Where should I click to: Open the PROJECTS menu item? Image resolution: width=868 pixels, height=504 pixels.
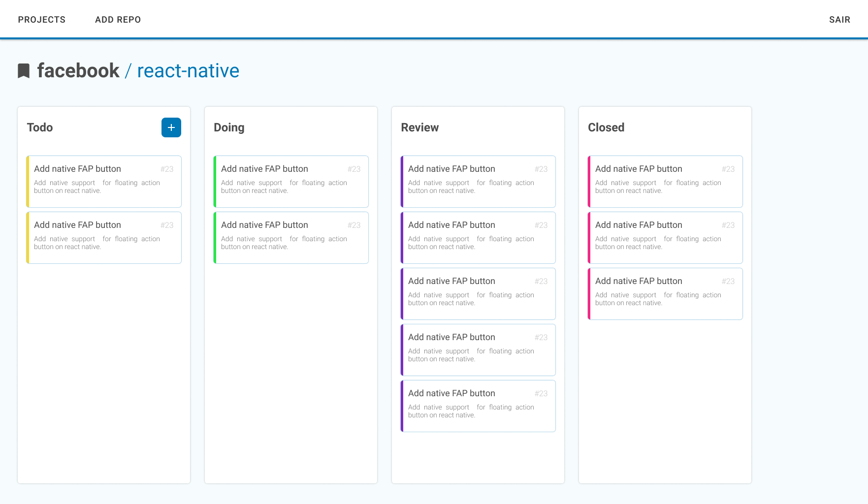click(x=42, y=20)
